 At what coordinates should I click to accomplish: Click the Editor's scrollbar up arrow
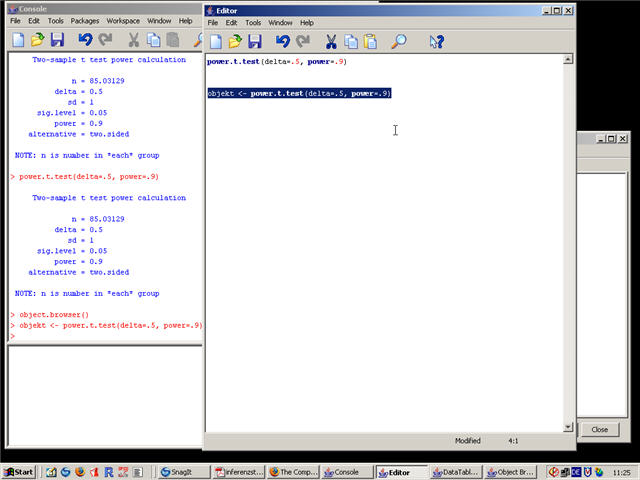point(568,60)
